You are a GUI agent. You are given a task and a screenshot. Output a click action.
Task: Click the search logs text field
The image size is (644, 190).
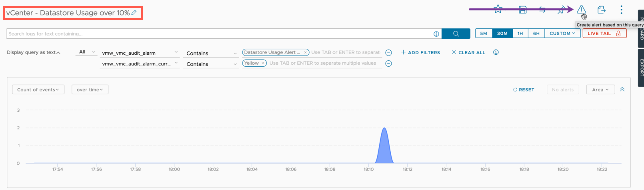(219, 34)
